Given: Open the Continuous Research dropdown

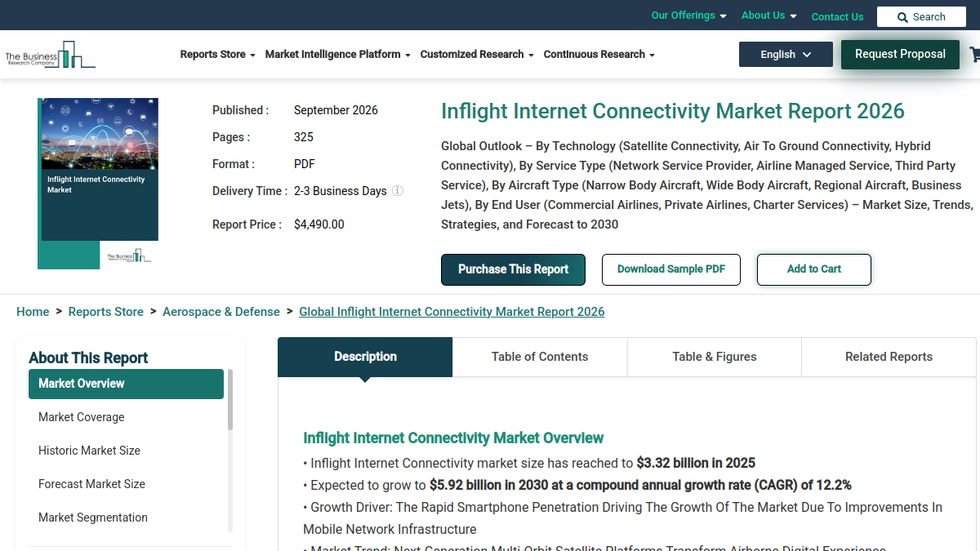Looking at the screenshot, I should 599,55.
